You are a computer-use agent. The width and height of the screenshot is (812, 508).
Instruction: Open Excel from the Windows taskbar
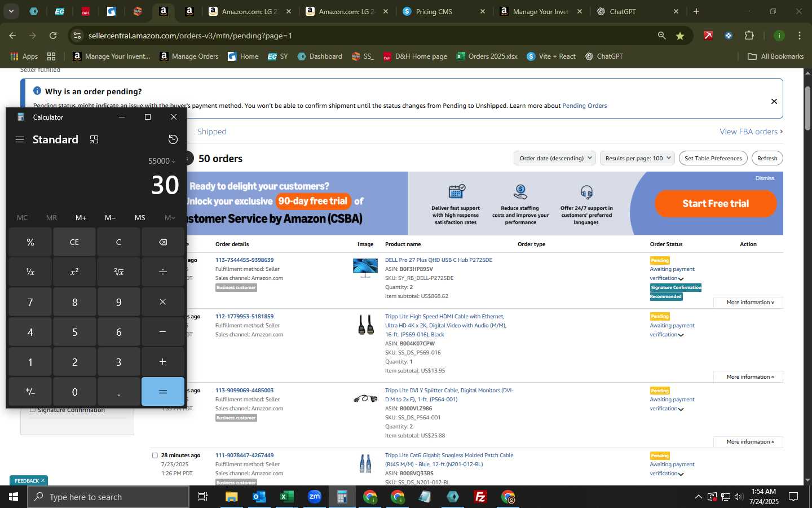pos(286,497)
